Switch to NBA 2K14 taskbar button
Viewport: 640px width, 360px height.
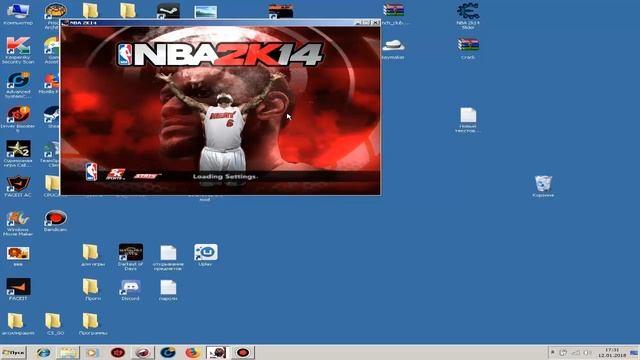pos(217,352)
